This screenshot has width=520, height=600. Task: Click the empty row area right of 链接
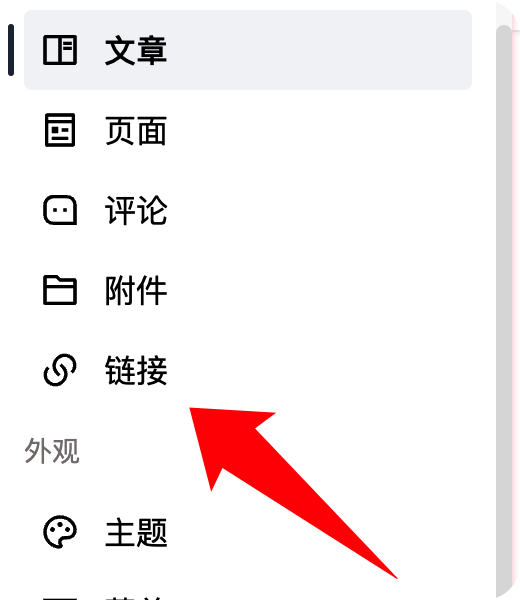pos(319,370)
